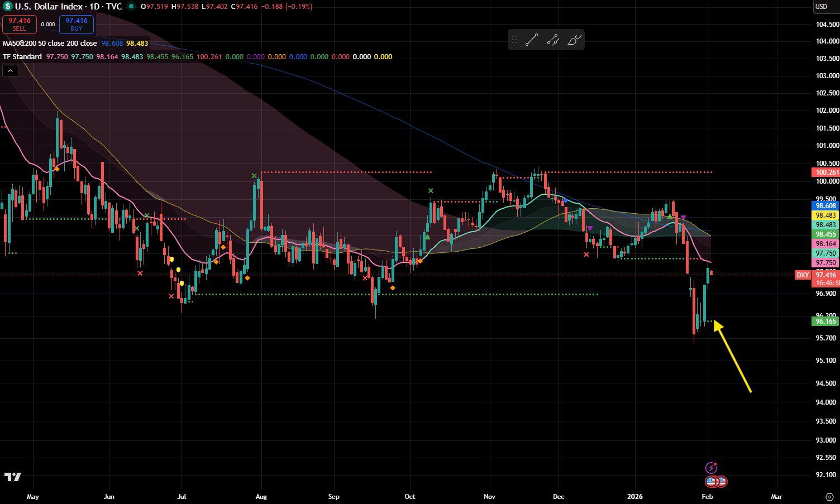This screenshot has width=840, height=504.
Task: Select the Trend Line drawing tool
Action: click(x=532, y=39)
